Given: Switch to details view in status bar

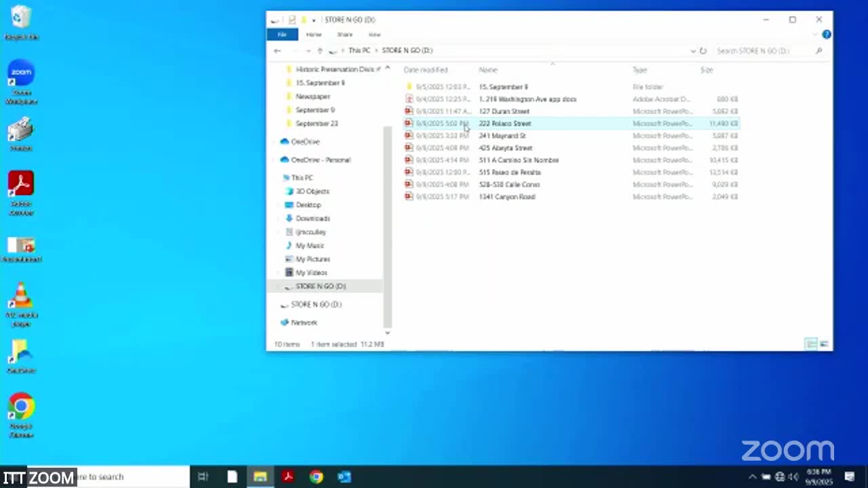Looking at the screenshot, I should point(811,344).
